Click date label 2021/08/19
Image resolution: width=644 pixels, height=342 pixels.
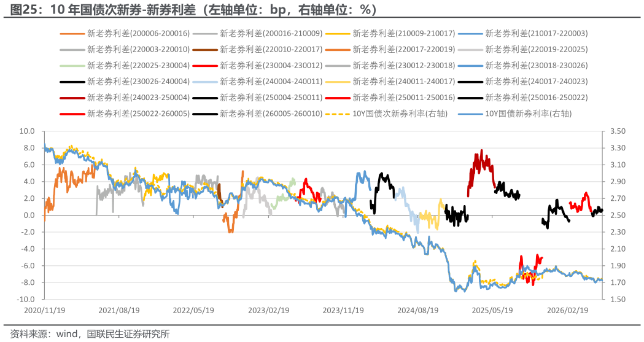coord(118,311)
